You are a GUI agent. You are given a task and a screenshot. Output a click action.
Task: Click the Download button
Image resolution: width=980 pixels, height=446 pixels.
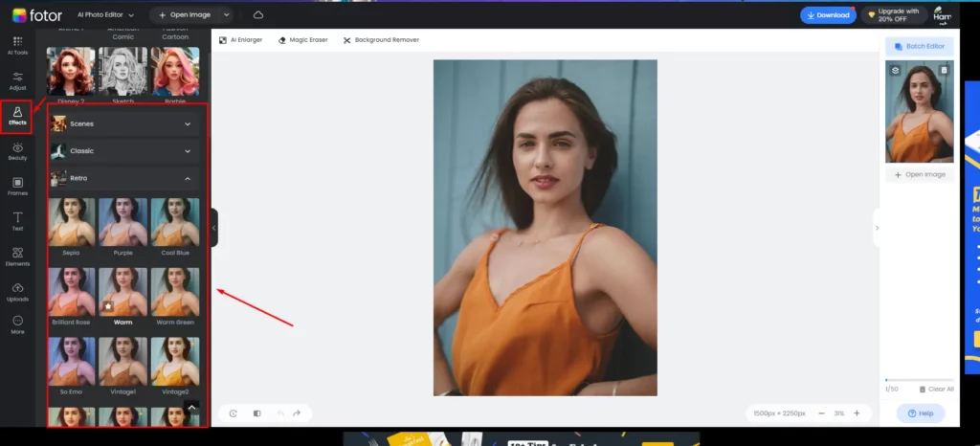pos(828,15)
